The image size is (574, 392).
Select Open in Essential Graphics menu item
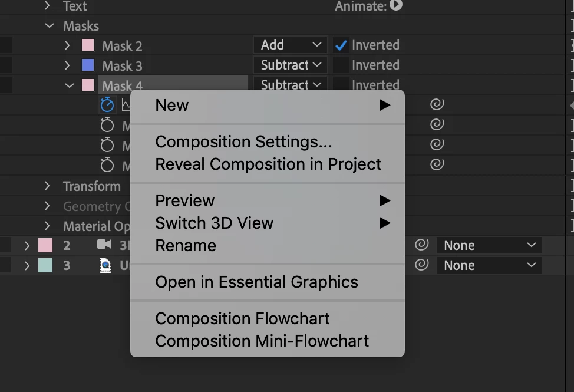pos(256,282)
